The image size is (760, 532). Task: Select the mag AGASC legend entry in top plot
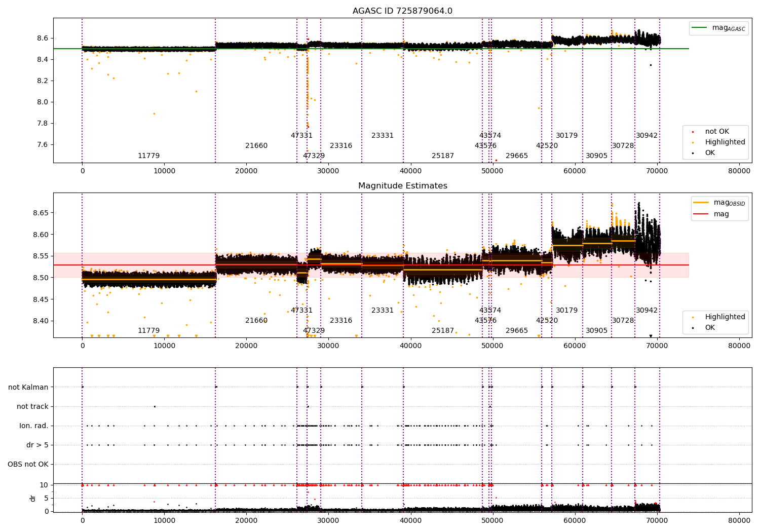718,28
